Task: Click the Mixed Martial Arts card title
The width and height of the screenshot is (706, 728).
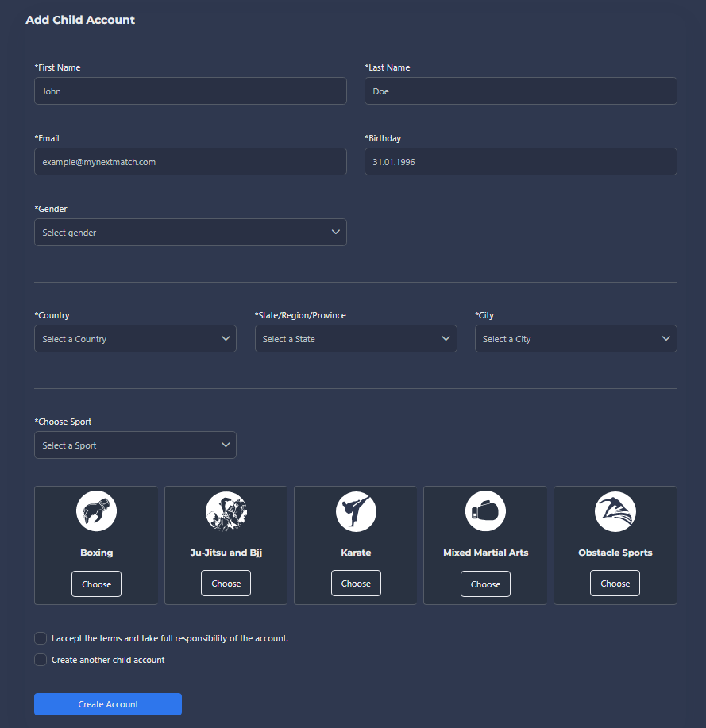Action: 486,553
